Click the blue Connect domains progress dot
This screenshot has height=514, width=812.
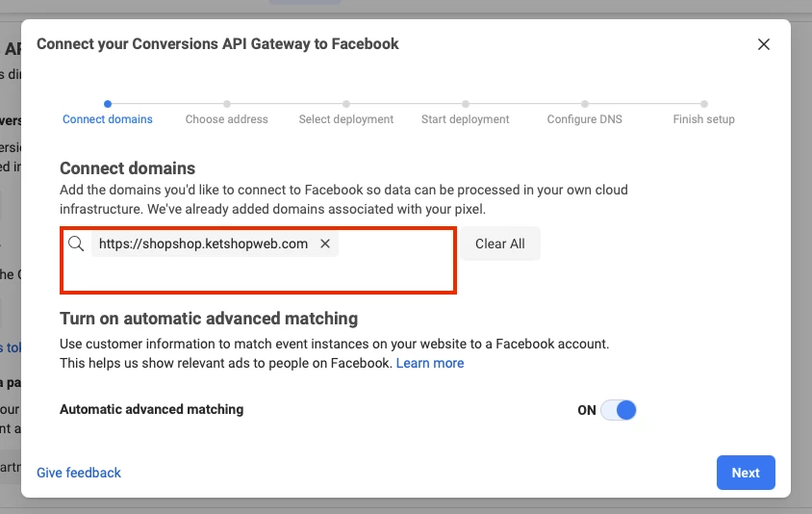[x=108, y=104]
